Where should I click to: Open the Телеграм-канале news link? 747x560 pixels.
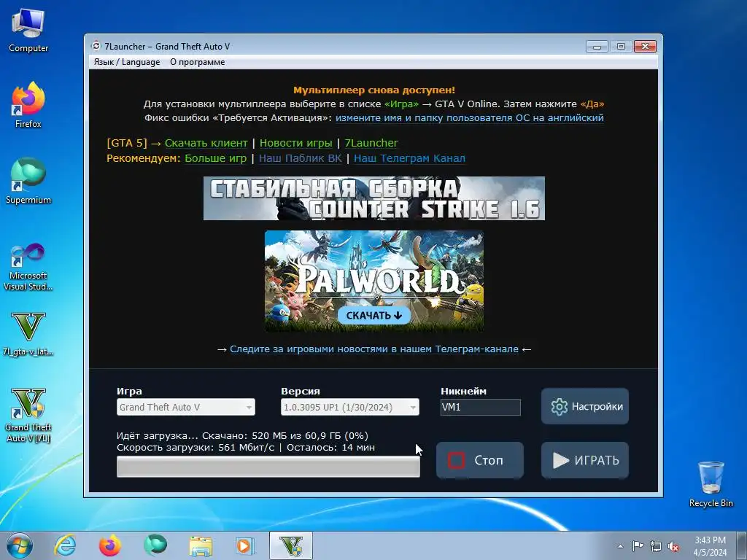click(x=374, y=349)
